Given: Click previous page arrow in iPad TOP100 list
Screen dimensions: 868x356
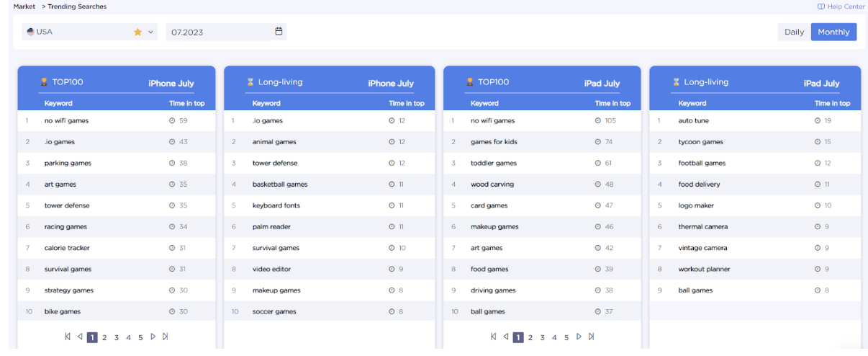Looking at the screenshot, I should click(x=505, y=337).
